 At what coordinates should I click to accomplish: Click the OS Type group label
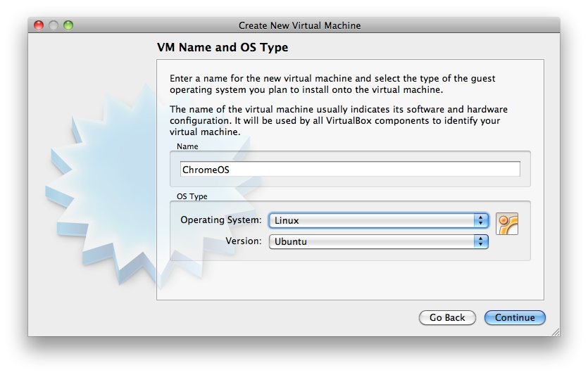(x=192, y=196)
